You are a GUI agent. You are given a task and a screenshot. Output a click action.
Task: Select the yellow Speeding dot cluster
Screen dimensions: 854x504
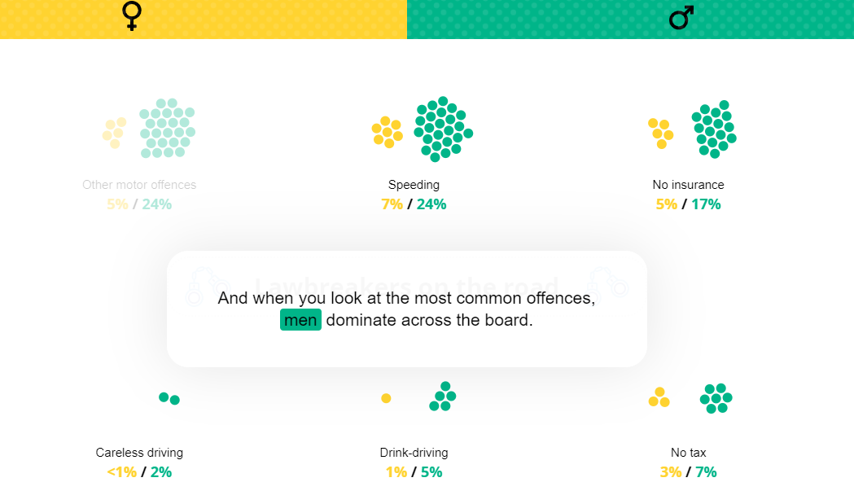click(x=388, y=132)
